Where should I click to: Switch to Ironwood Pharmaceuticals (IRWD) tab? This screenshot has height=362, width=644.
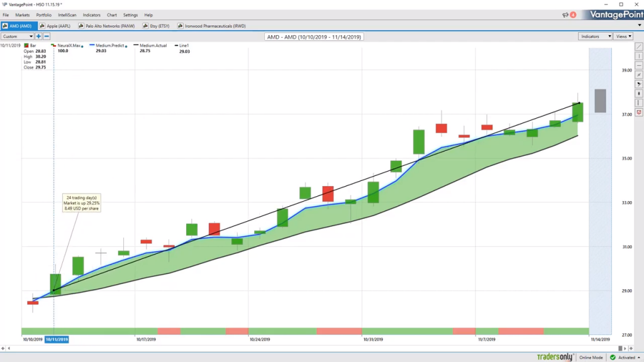(212, 26)
